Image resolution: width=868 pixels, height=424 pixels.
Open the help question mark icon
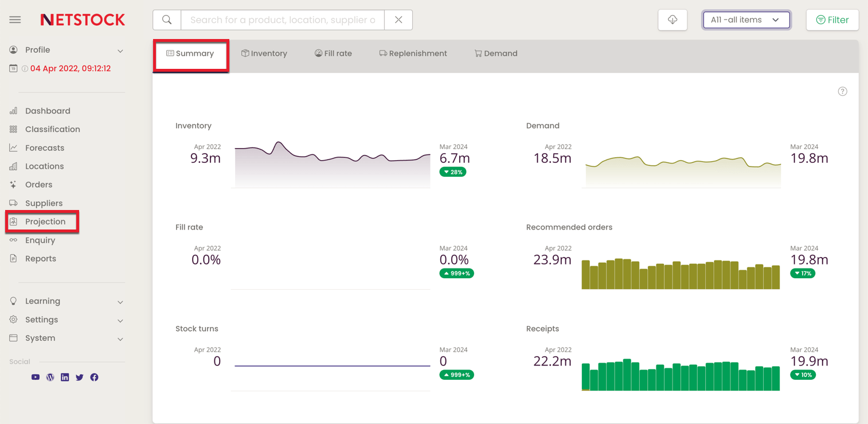tap(842, 91)
